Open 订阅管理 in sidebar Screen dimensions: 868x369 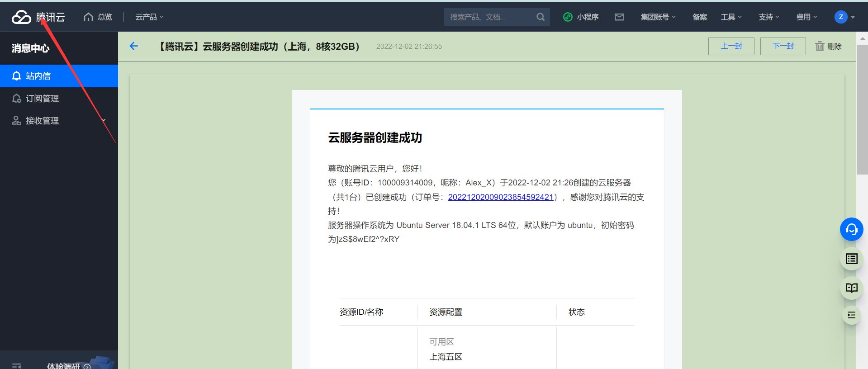[x=59, y=99]
